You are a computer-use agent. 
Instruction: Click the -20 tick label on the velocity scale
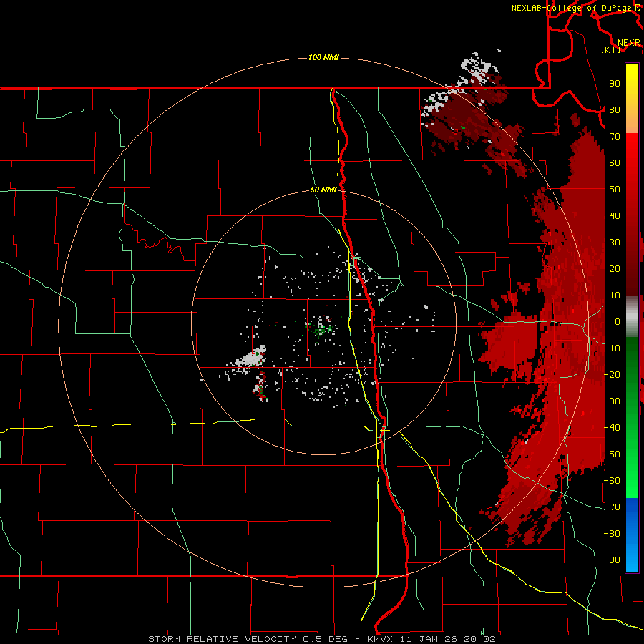click(x=612, y=374)
